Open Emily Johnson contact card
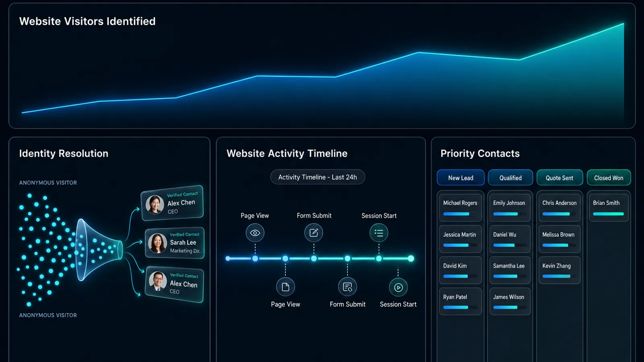This screenshot has width=644, height=362. [510, 208]
